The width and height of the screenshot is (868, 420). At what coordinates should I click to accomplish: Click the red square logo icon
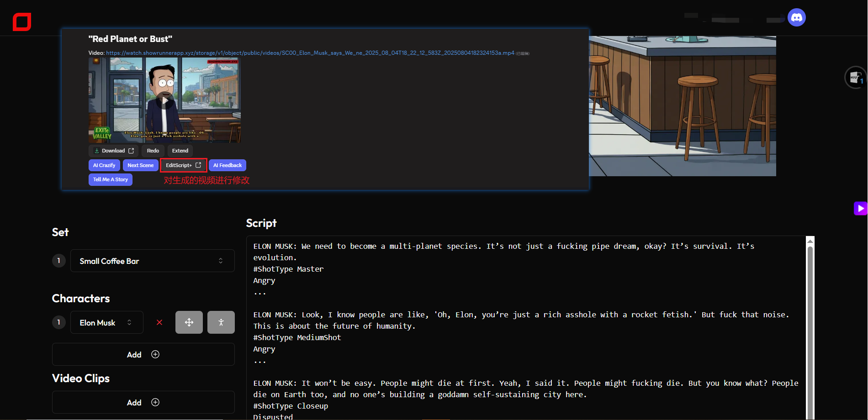[x=22, y=22]
